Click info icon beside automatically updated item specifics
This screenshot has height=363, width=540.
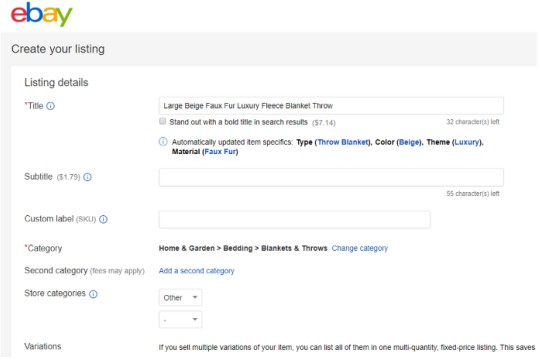point(163,142)
